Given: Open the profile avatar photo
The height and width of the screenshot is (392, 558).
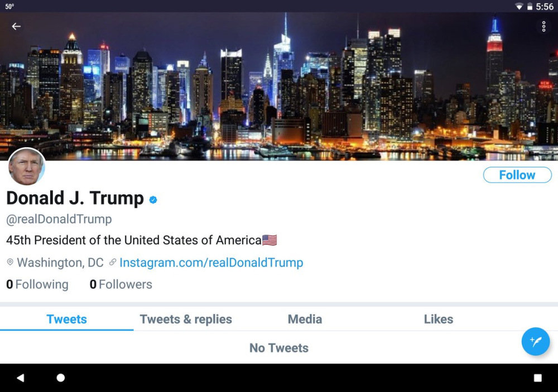Looking at the screenshot, I should tap(27, 167).
